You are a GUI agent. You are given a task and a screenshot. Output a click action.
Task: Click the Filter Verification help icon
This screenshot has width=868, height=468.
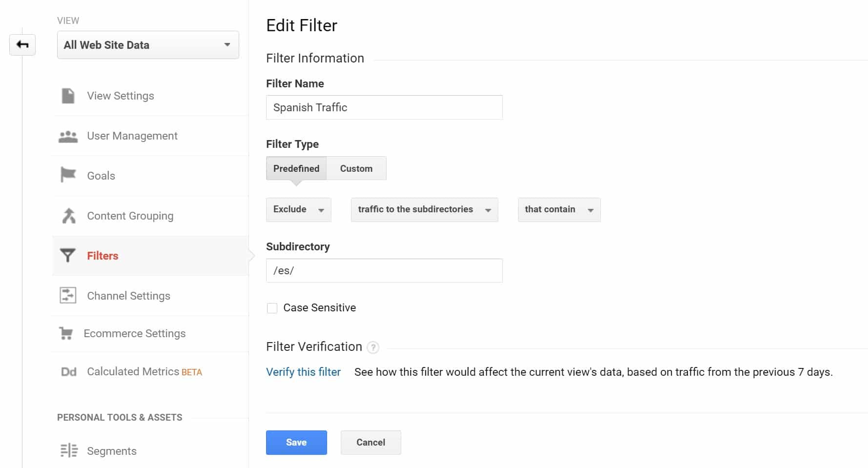tap(373, 347)
